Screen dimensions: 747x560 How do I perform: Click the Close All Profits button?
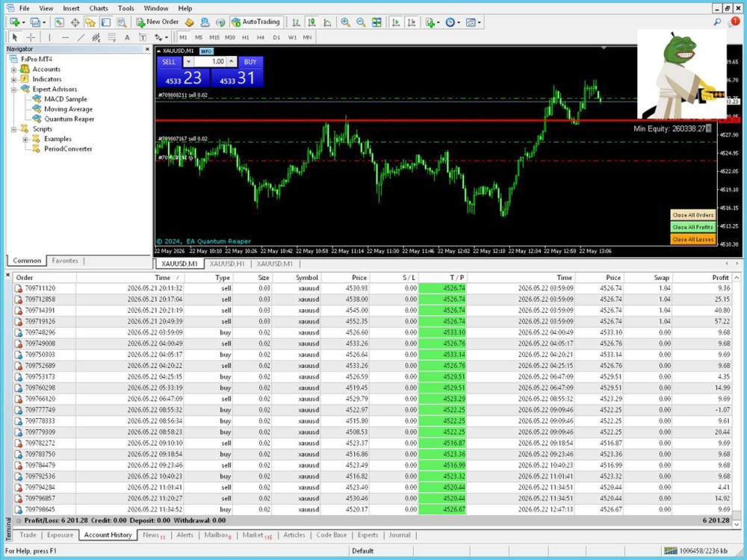pyautogui.click(x=692, y=227)
